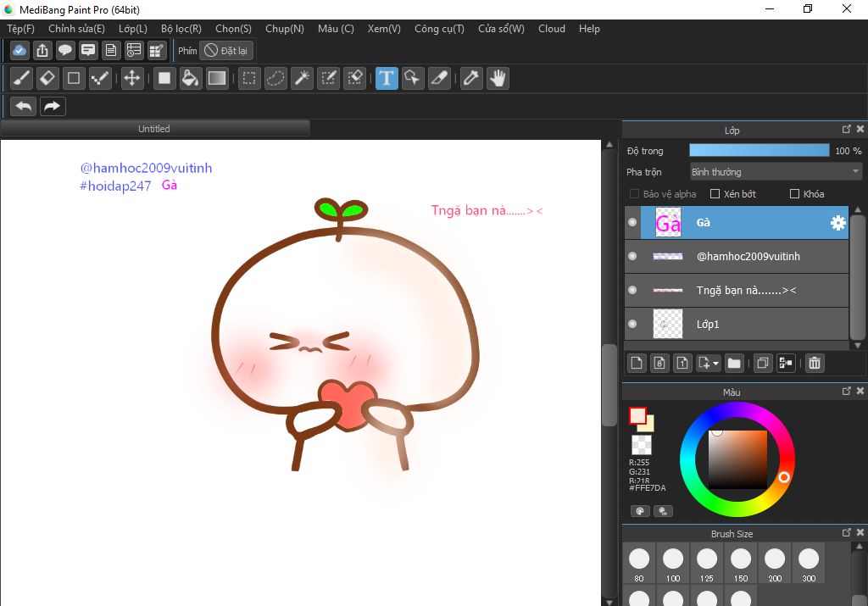
Task: Expand the add-layer dropdown arrow
Action: click(715, 363)
